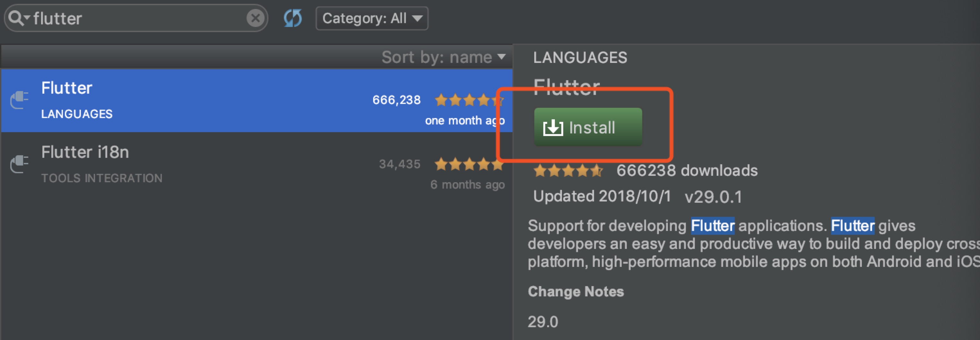Click the first highlighted Flutter word in description
Screen dimensions: 980x340
(713, 226)
